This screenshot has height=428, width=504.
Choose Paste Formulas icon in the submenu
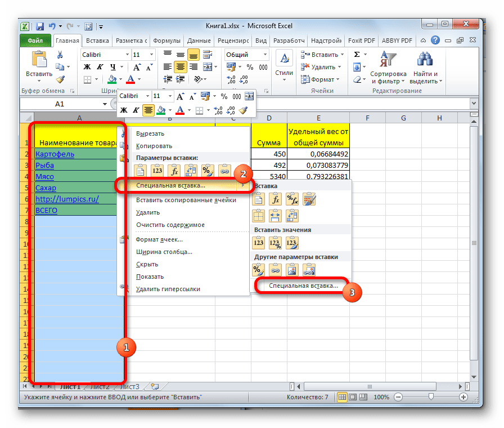(276, 198)
